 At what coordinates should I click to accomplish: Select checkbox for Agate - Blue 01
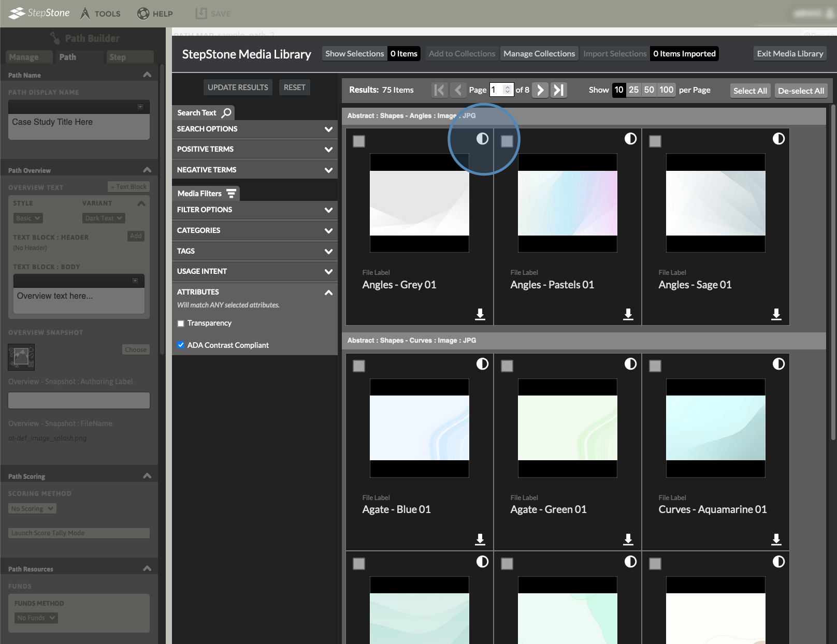[x=359, y=366]
